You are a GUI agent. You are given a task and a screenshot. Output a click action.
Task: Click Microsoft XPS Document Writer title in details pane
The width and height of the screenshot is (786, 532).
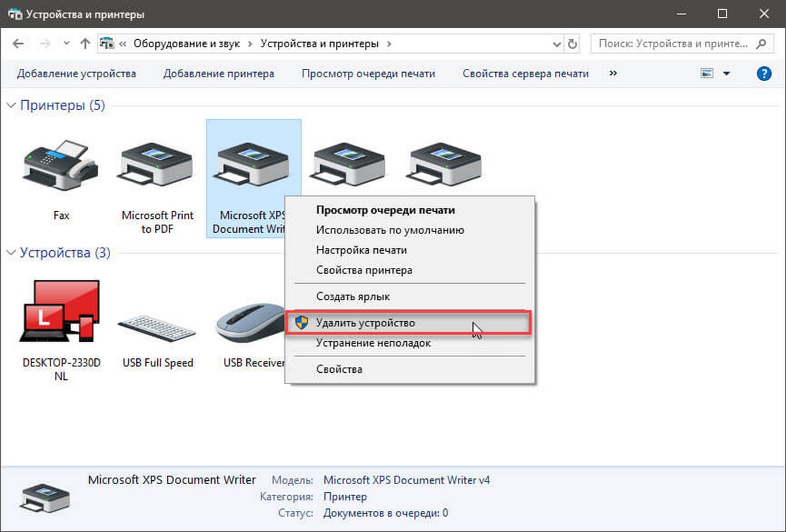[x=172, y=480]
